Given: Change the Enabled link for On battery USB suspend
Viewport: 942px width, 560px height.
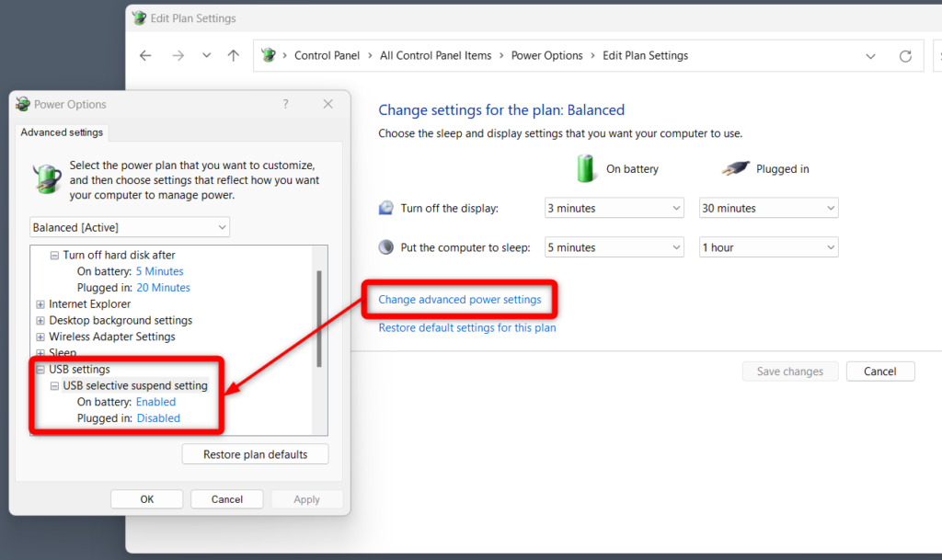Looking at the screenshot, I should pyautogui.click(x=155, y=402).
